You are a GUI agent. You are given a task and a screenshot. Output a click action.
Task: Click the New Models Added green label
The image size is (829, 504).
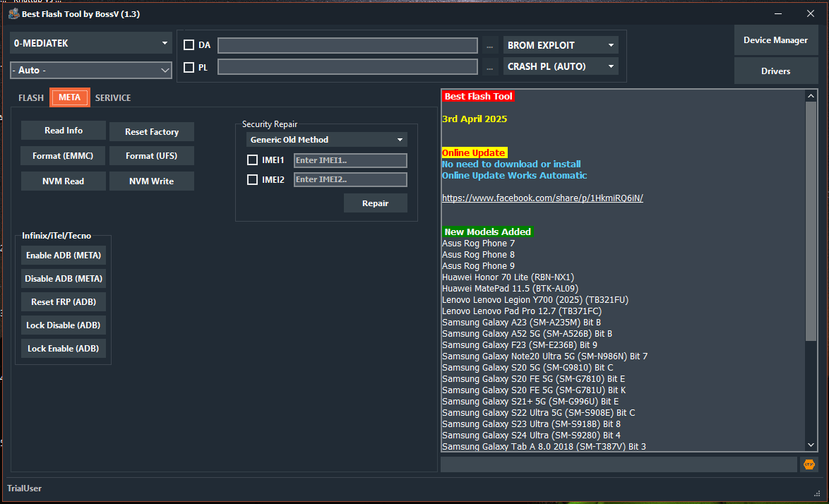(487, 232)
